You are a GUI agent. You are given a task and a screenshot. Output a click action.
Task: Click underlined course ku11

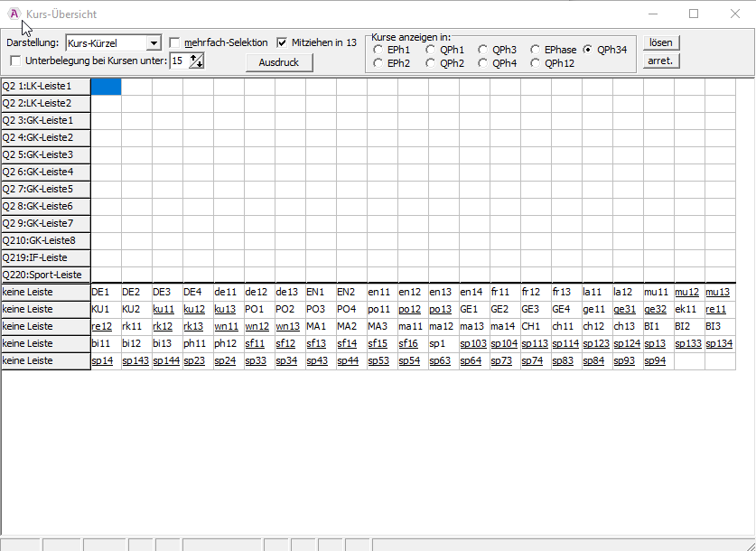click(163, 310)
